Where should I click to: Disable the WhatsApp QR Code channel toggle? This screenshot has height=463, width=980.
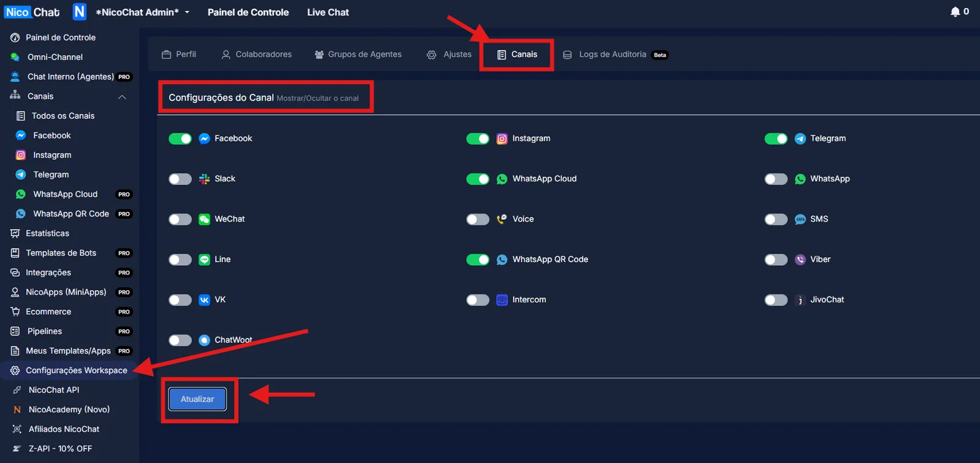(x=478, y=260)
